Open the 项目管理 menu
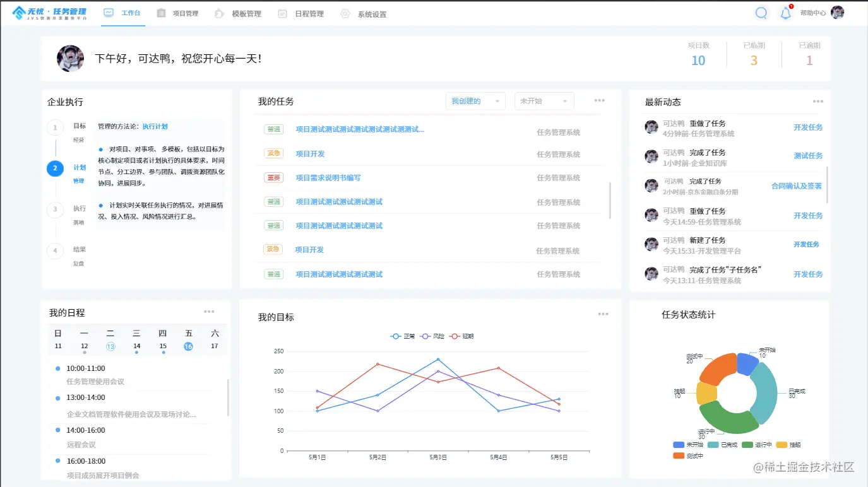 (177, 14)
